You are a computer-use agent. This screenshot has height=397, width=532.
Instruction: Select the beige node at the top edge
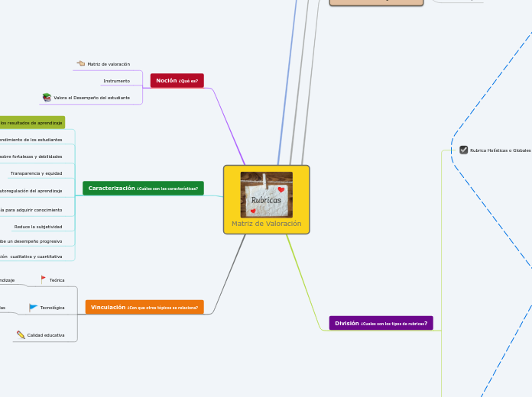coord(376,3)
